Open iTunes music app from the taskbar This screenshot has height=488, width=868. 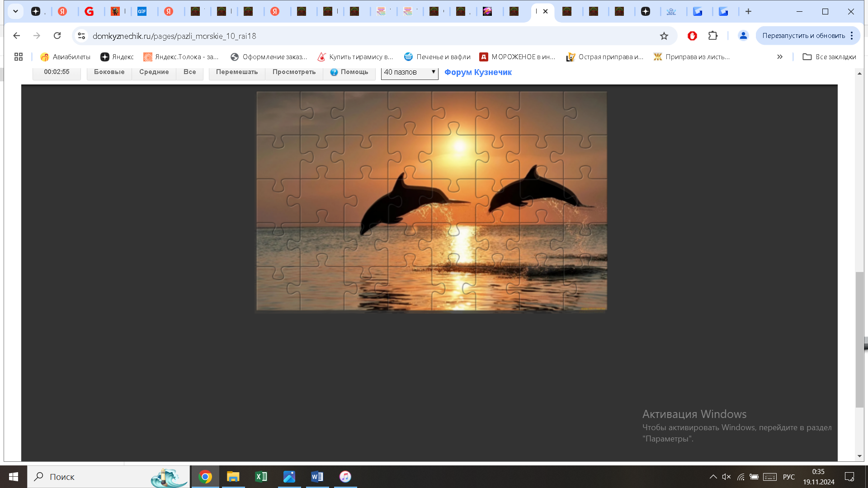tap(345, 477)
